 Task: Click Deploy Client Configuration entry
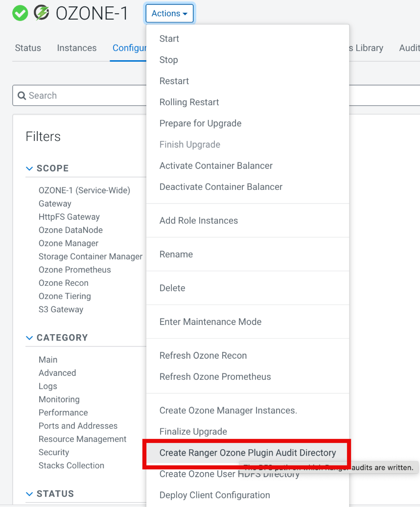pyautogui.click(x=215, y=495)
